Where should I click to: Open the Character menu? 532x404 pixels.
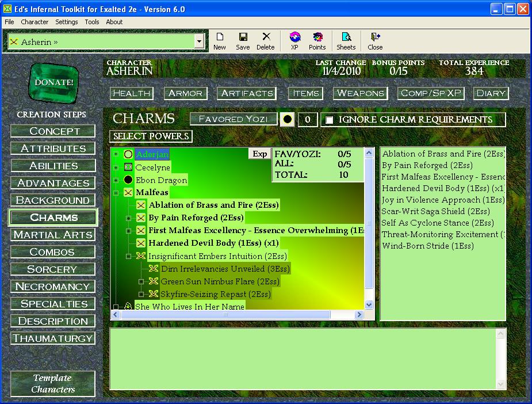(35, 22)
